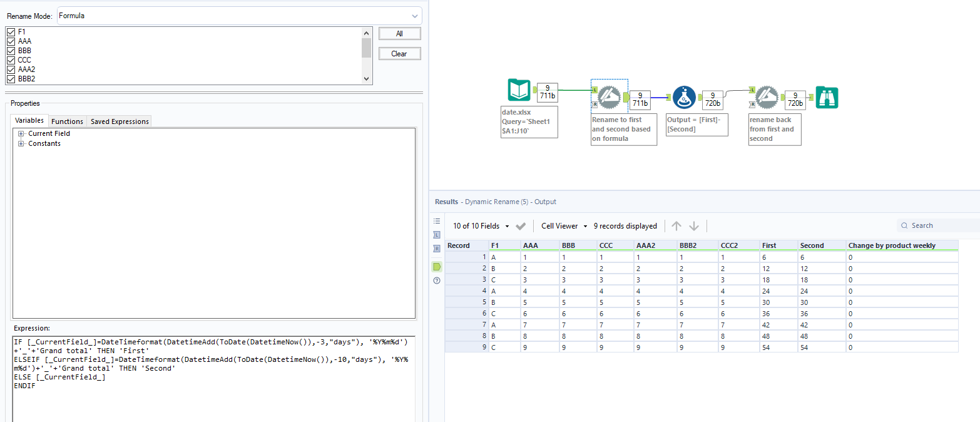The width and height of the screenshot is (980, 422).
Task: Deselect the AAA2 field checkbox
Action: tap(11, 69)
